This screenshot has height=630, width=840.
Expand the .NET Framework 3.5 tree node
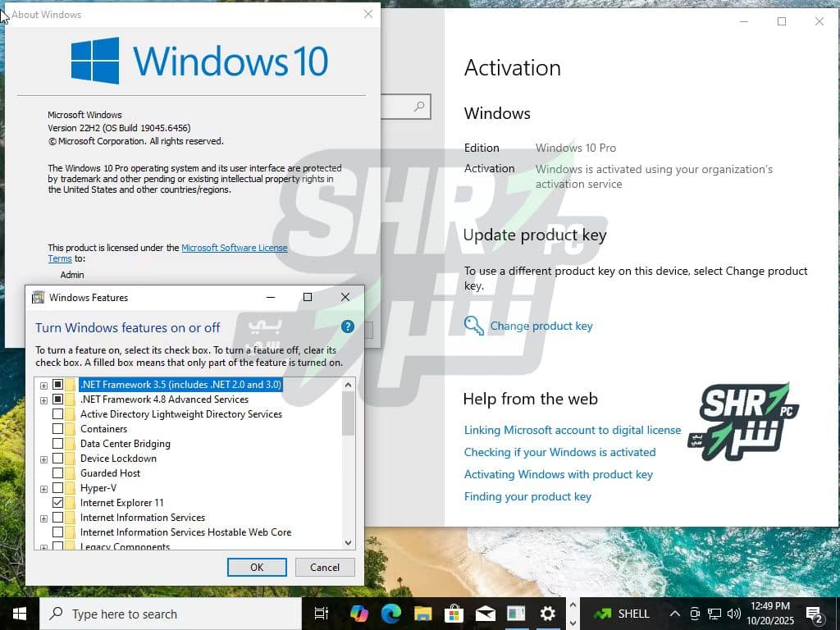[x=43, y=385]
